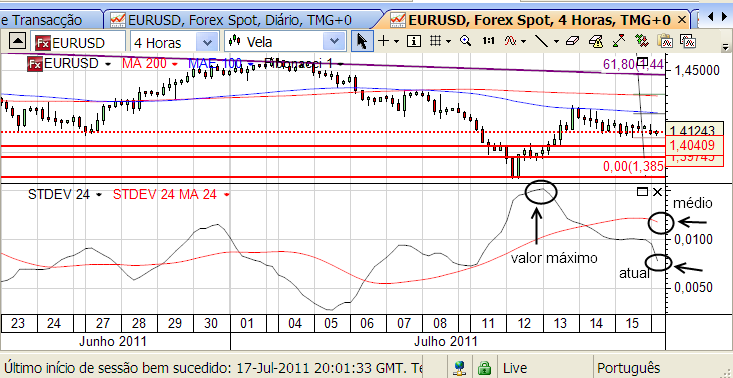Click the 1,45000 price axis label
Screen dimensions: 733x378
click(x=696, y=71)
